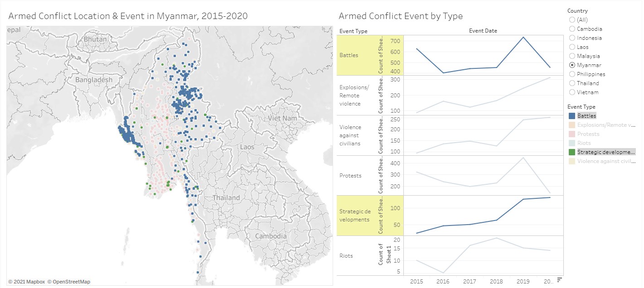This screenshot has height=288, width=644.
Task: Click the pink Protests legend square
Action: (x=572, y=134)
